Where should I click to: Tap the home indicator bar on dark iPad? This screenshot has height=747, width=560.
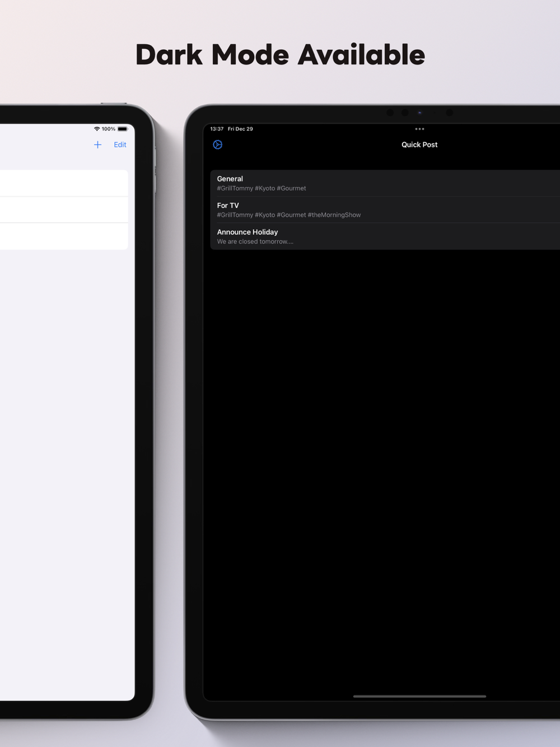419,696
